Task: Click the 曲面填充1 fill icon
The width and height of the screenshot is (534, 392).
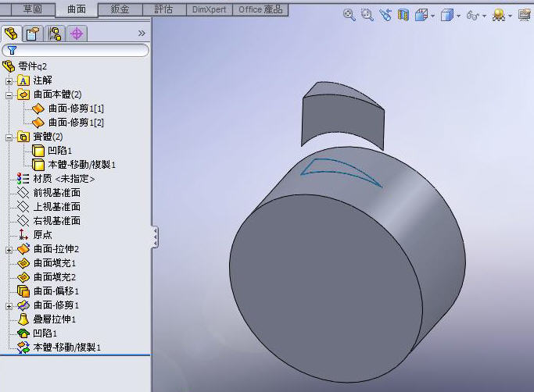Action: click(x=23, y=263)
